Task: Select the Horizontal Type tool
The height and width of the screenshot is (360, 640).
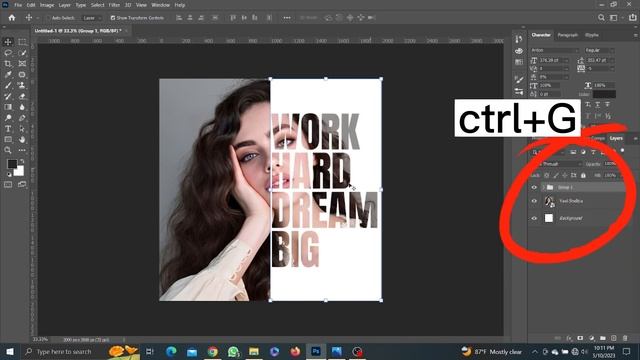Action: coord(8,129)
